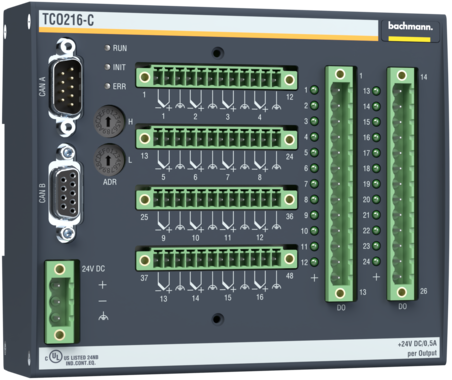Click thermocouple channel 7 symbol
This screenshot has width=452, height=380.
(x=228, y=161)
